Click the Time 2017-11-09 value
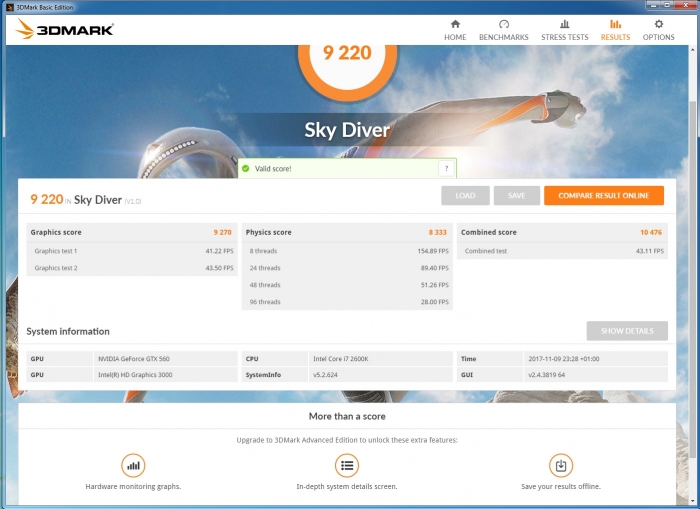 coord(564,359)
